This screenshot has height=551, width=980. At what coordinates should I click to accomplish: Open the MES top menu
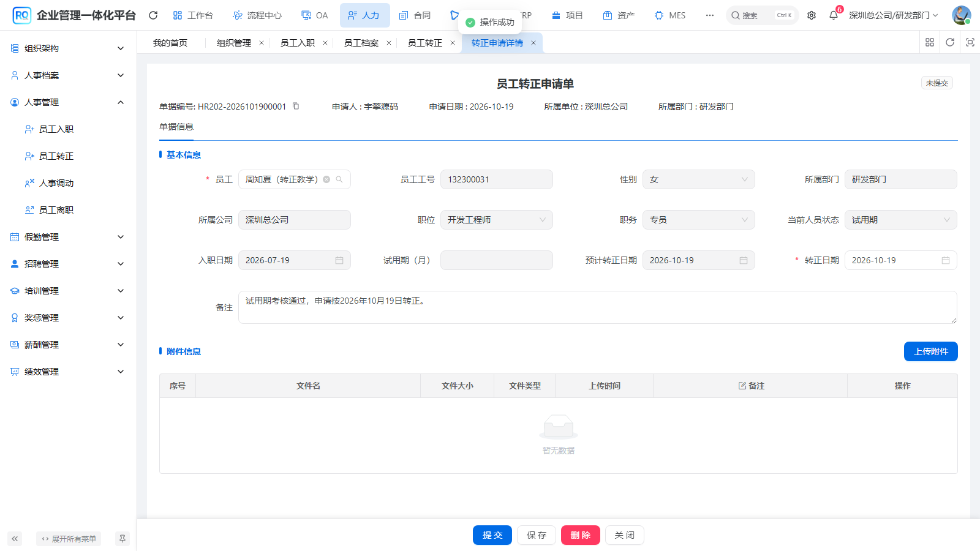670,15
